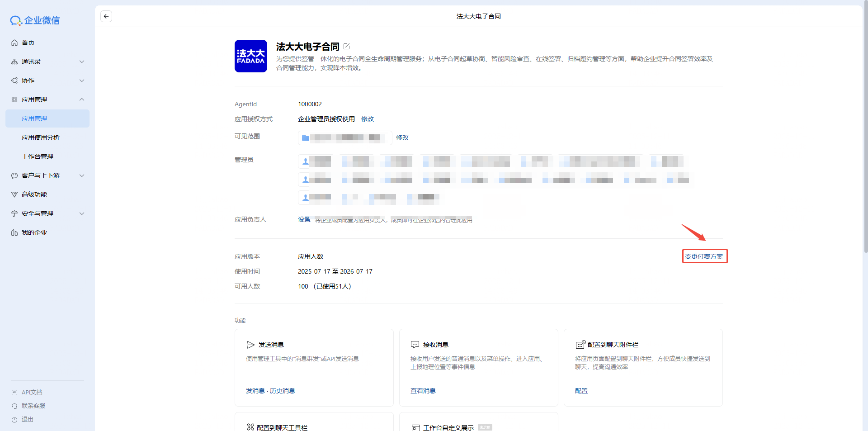Go back using the arrow button
The image size is (868, 431).
pyautogui.click(x=106, y=16)
